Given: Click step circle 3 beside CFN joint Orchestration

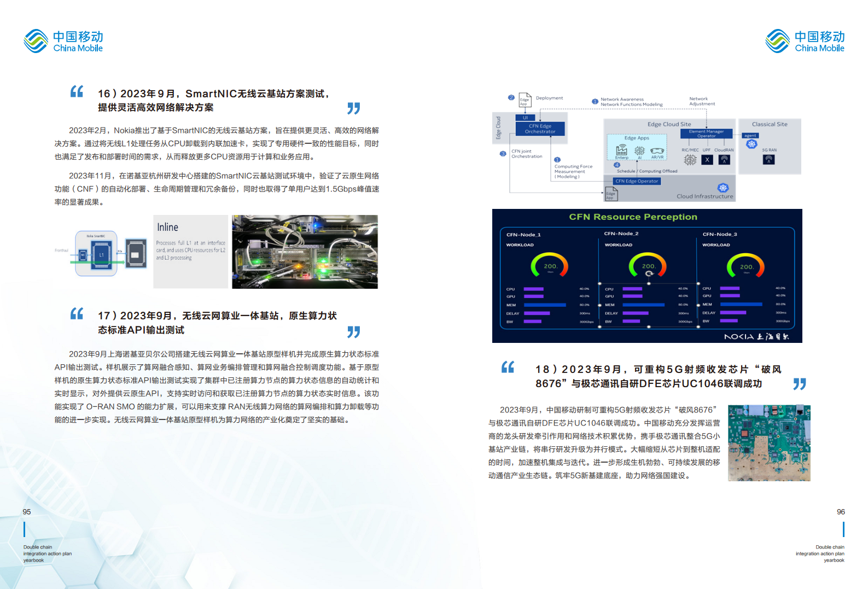Looking at the screenshot, I should 503,154.
